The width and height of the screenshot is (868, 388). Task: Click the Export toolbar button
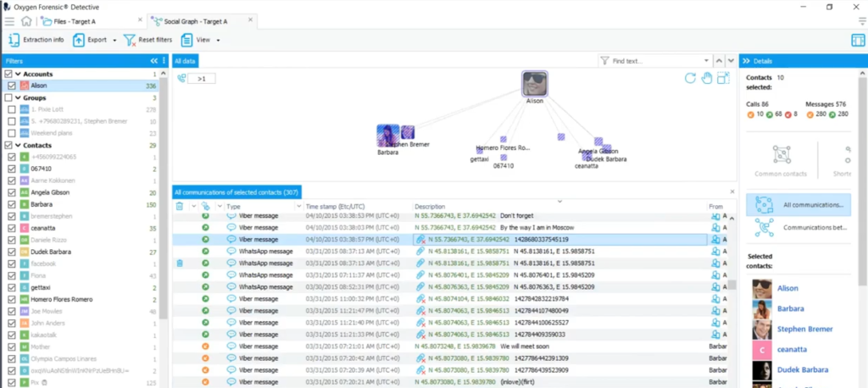tap(90, 40)
